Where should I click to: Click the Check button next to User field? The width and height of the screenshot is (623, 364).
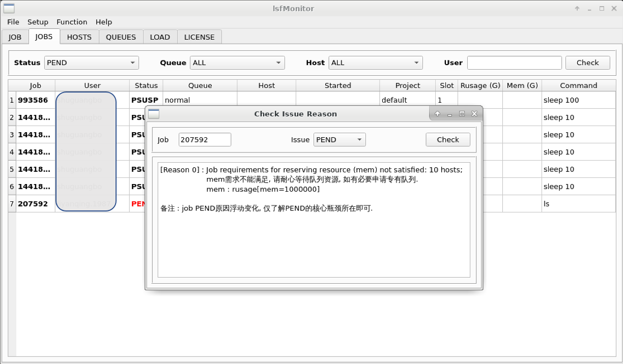pos(587,63)
